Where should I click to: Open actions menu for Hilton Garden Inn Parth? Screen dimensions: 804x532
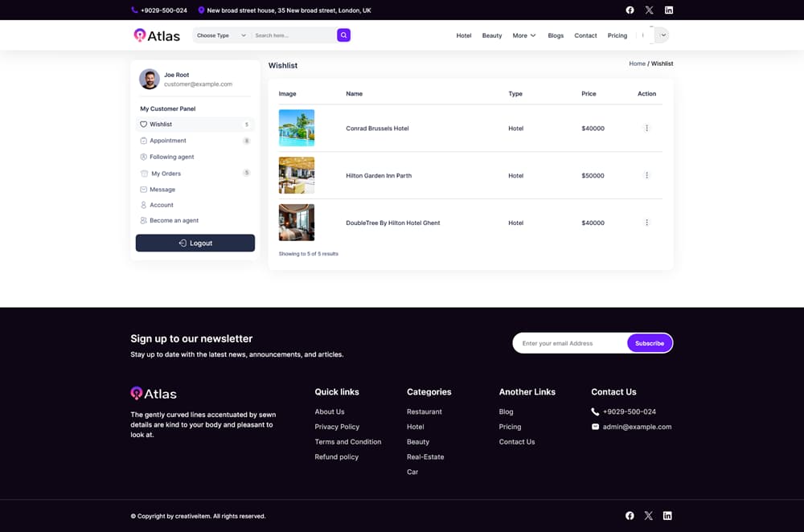click(x=646, y=175)
